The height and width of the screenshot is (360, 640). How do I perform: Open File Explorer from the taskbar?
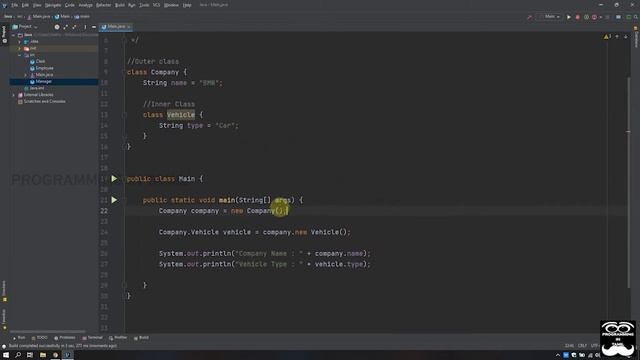click(43, 355)
